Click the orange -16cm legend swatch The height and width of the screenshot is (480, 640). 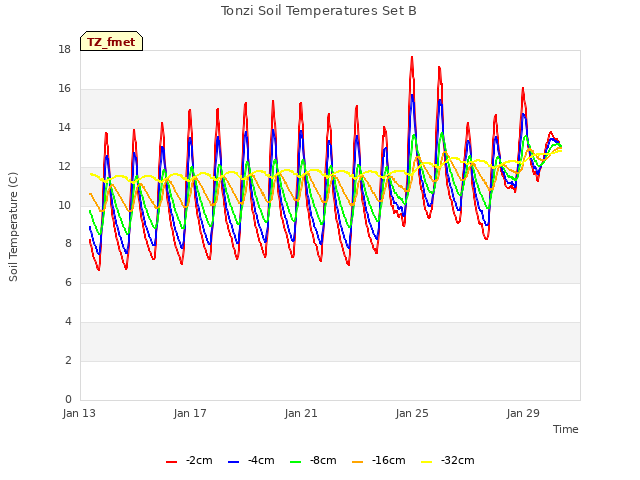coord(358,462)
